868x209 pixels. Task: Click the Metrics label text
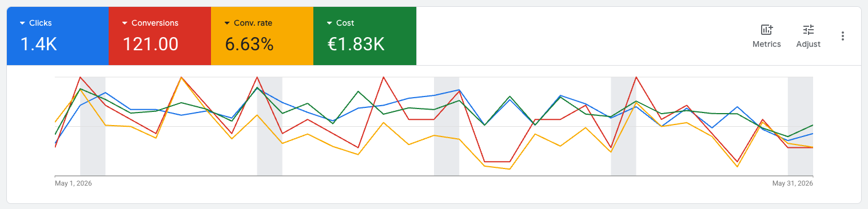767,44
